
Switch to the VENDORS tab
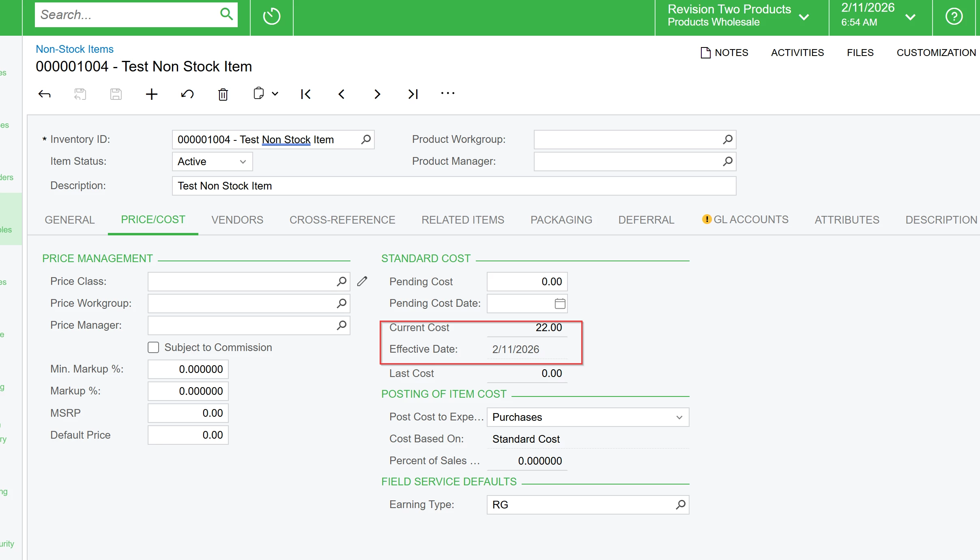coord(237,220)
